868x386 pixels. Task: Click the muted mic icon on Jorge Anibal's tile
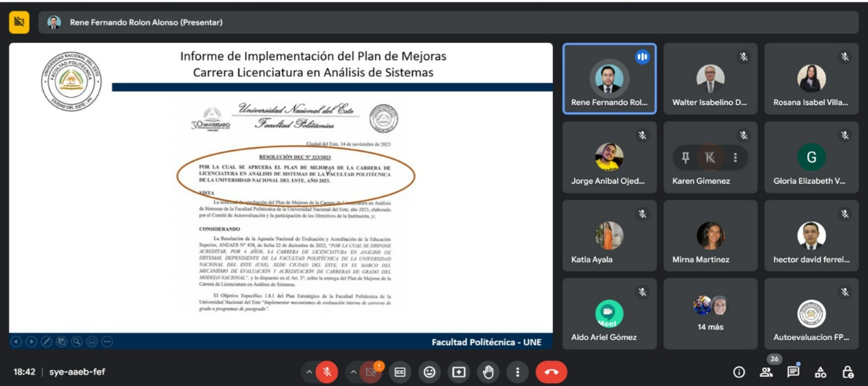click(642, 135)
